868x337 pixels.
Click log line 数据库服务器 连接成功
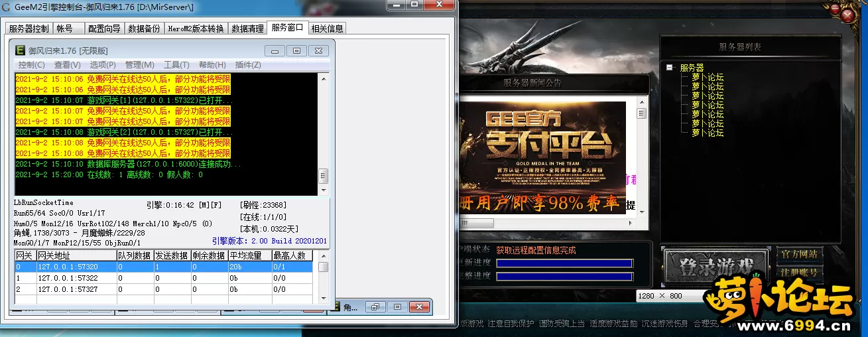pyautogui.click(x=128, y=164)
